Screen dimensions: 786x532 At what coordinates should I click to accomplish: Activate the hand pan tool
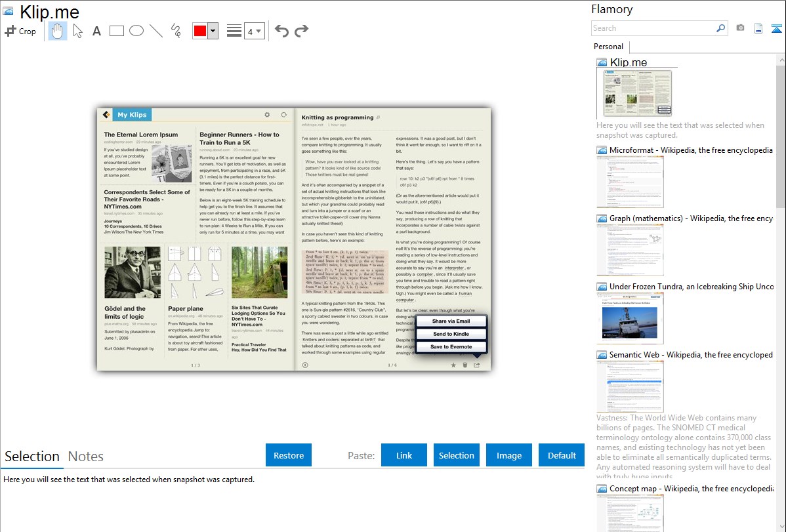click(58, 31)
